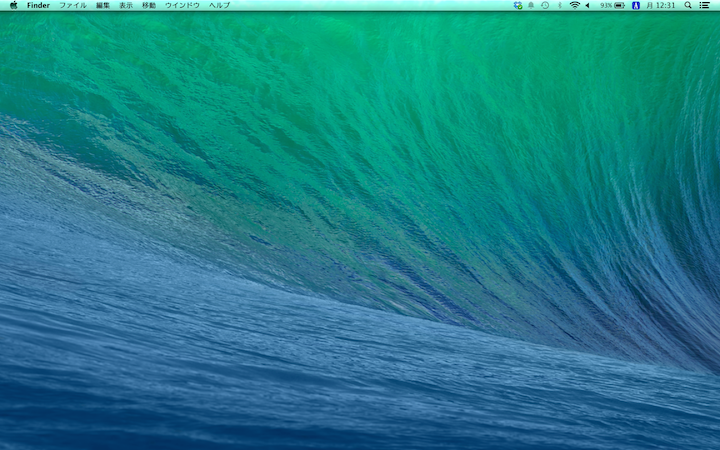
Task: Open the Time Machine menu icon
Action: point(545,5)
